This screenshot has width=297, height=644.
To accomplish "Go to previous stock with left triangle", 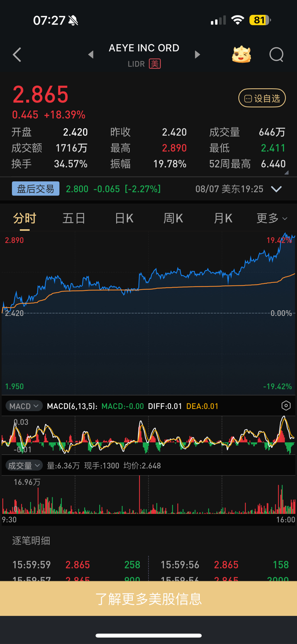I will point(91,55).
